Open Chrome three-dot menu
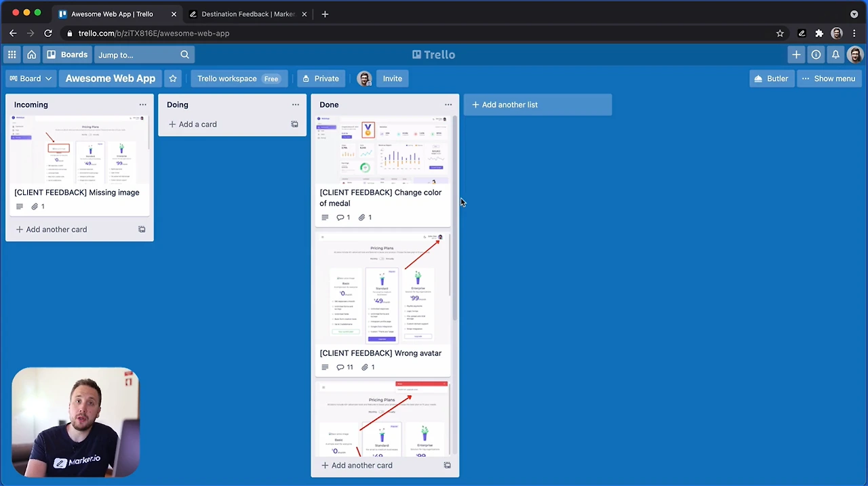 pyautogui.click(x=854, y=33)
